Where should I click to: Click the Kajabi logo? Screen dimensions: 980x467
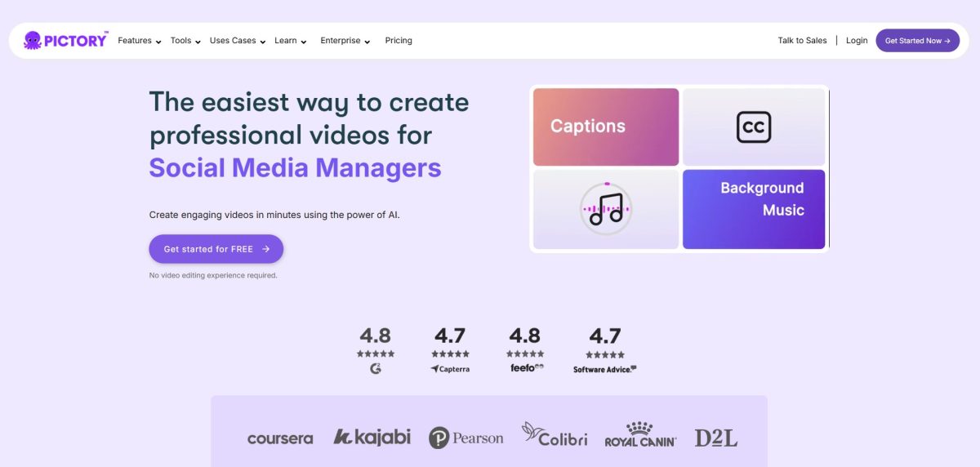[372, 437]
